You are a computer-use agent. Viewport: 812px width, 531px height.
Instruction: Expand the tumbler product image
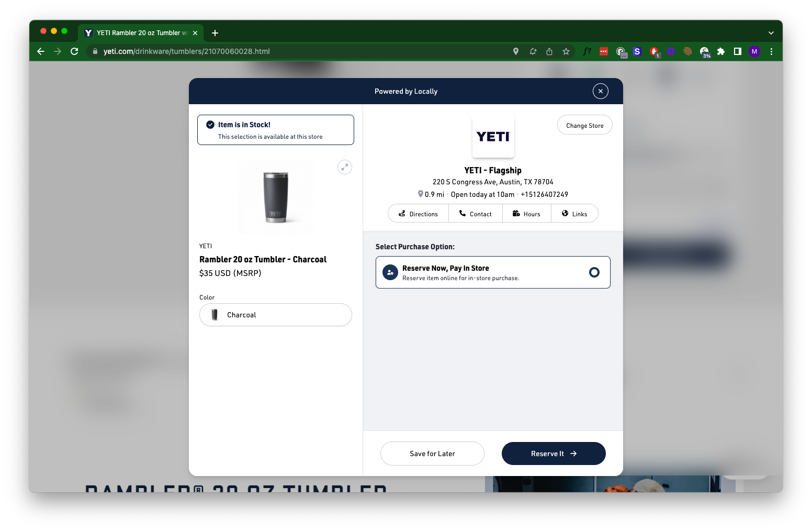coord(345,167)
